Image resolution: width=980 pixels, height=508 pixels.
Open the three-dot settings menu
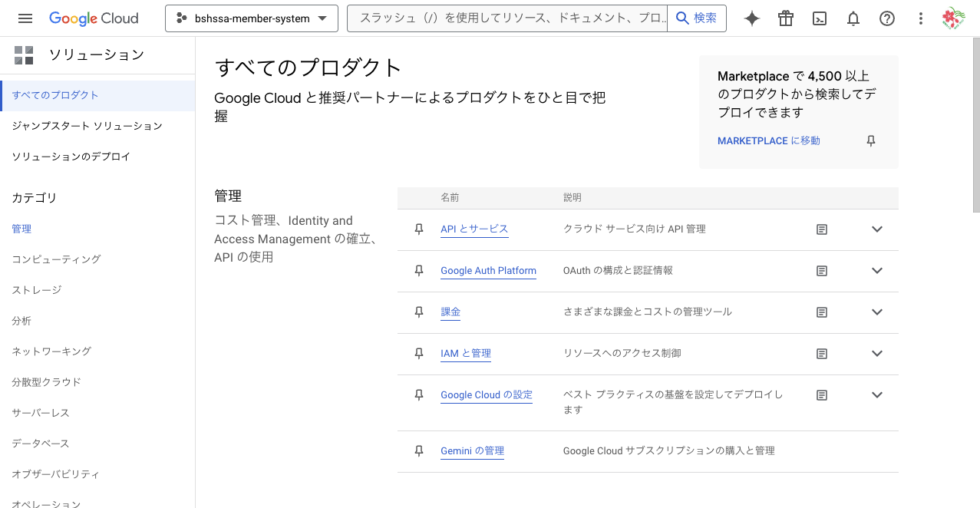tap(921, 18)
